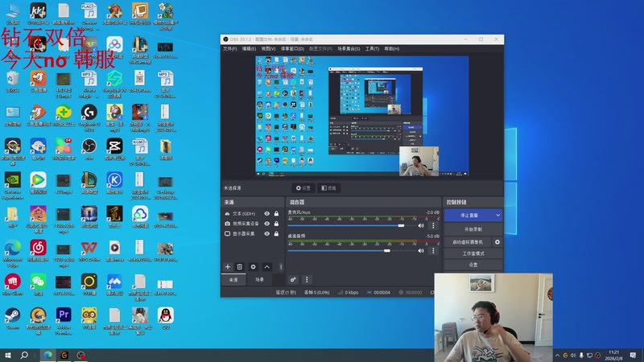Expand the 停止直播 dropdown arrow

(x=497, y=215)
